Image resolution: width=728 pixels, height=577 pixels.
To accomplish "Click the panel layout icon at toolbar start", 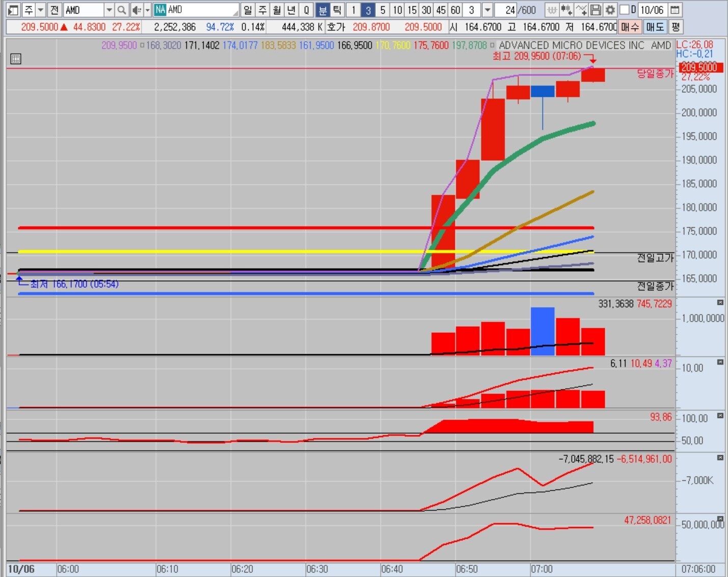I will [x=13, y=10].
